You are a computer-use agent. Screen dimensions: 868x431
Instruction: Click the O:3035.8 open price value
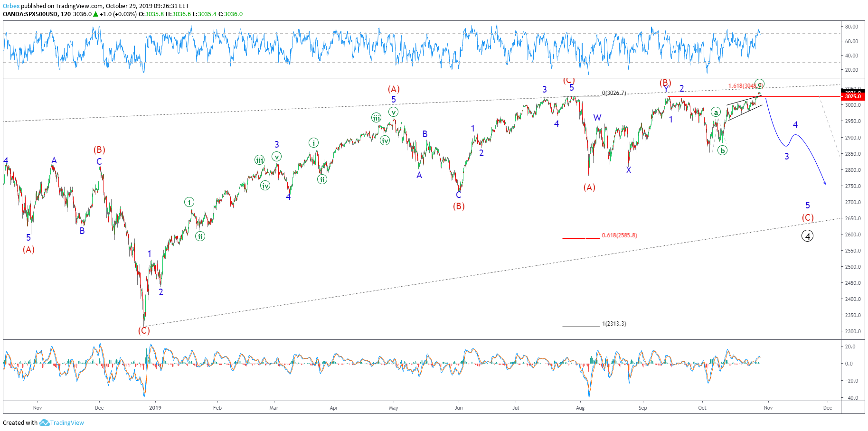[x=151, y=14]
